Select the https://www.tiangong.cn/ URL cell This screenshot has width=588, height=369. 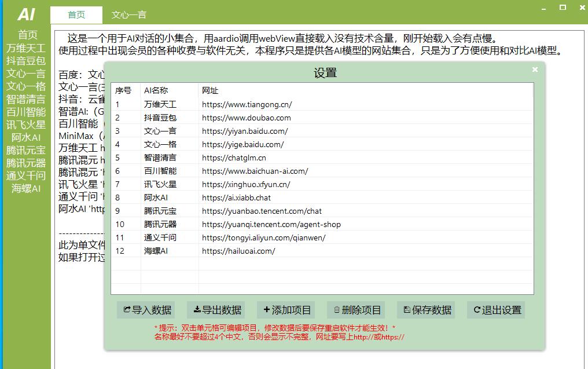(x=247, y=104)
